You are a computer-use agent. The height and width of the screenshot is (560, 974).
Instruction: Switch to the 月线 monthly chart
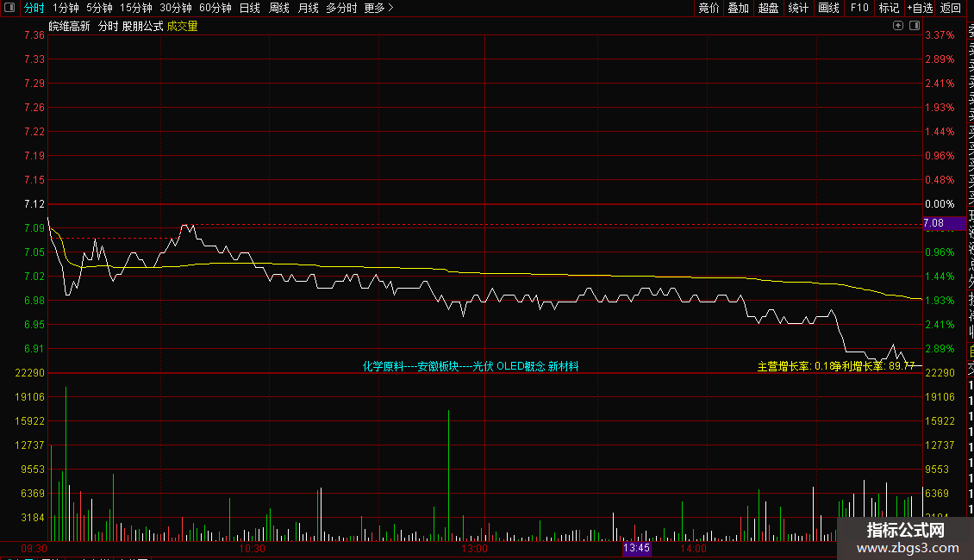(x=308, y=8)
